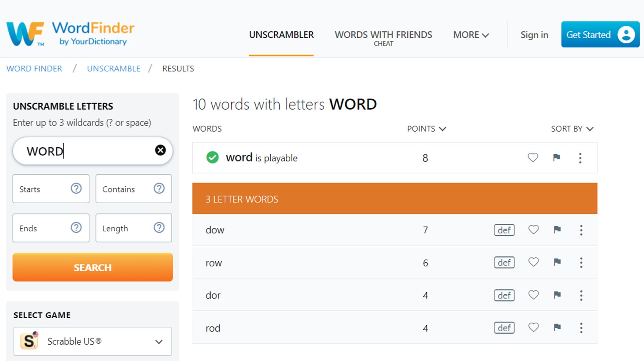644x361 pixels.
Task: Open more options for 'dor'
Action: 581,295
